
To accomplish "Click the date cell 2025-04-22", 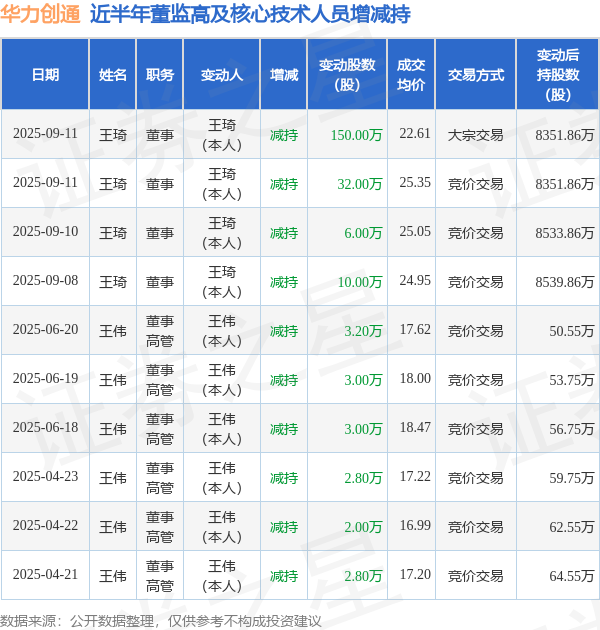I will tap(45, 526).
